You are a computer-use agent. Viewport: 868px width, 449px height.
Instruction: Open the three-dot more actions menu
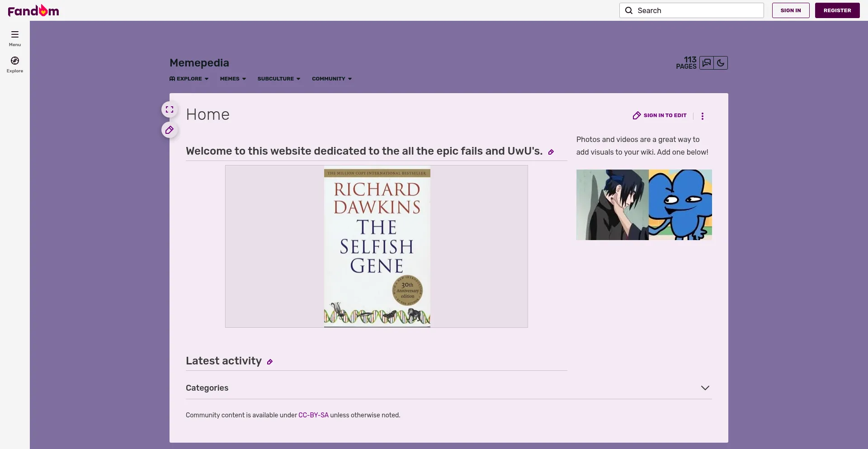(703, 116)
